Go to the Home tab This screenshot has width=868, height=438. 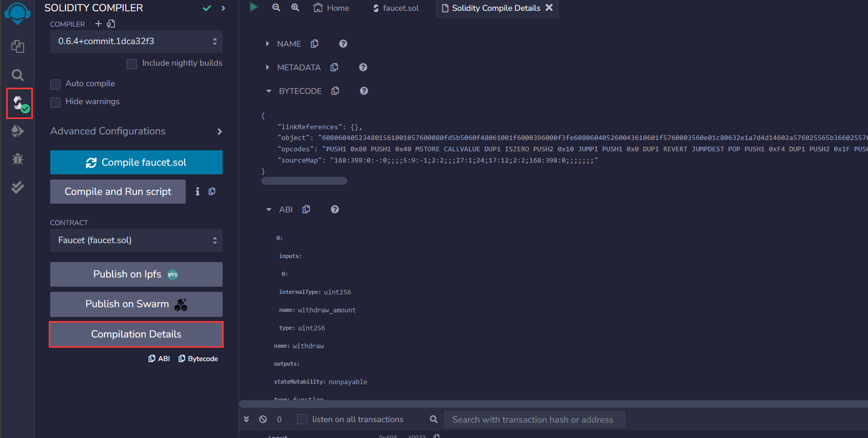tap(331, 8)
